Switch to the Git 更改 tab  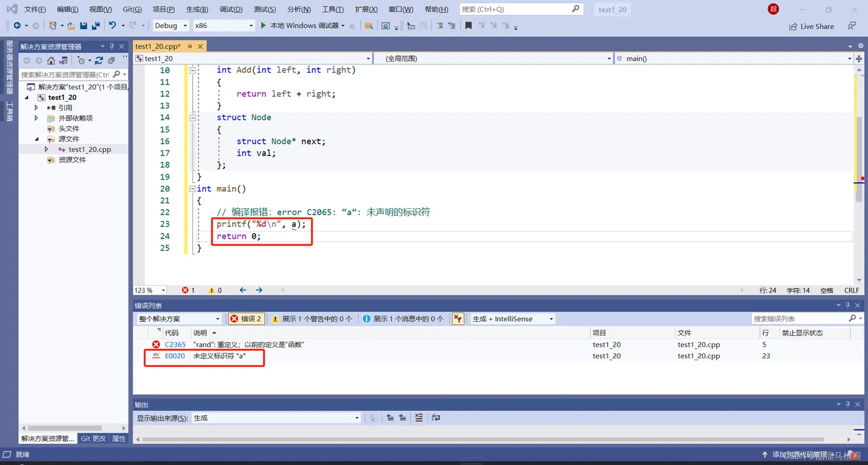tap(93, 438)
